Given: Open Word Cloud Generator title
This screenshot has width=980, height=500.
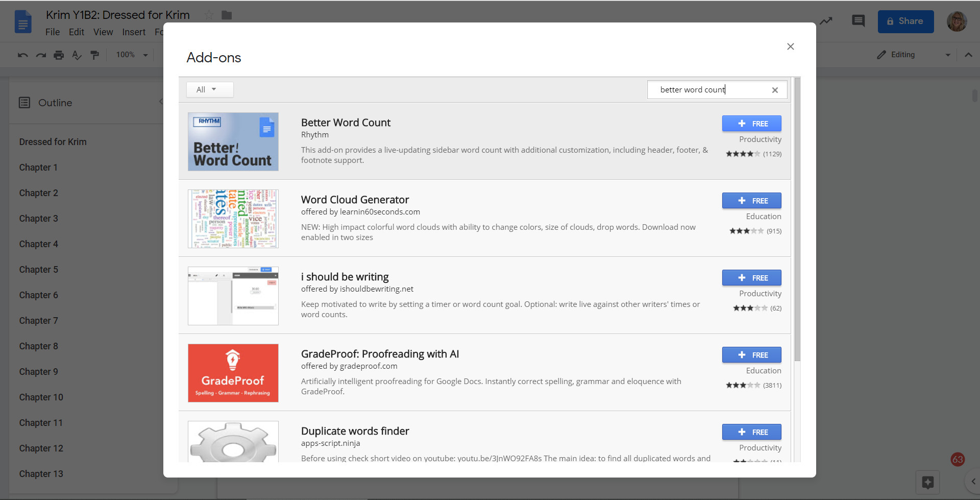Looking at the screenshot, I should point(355,200).
